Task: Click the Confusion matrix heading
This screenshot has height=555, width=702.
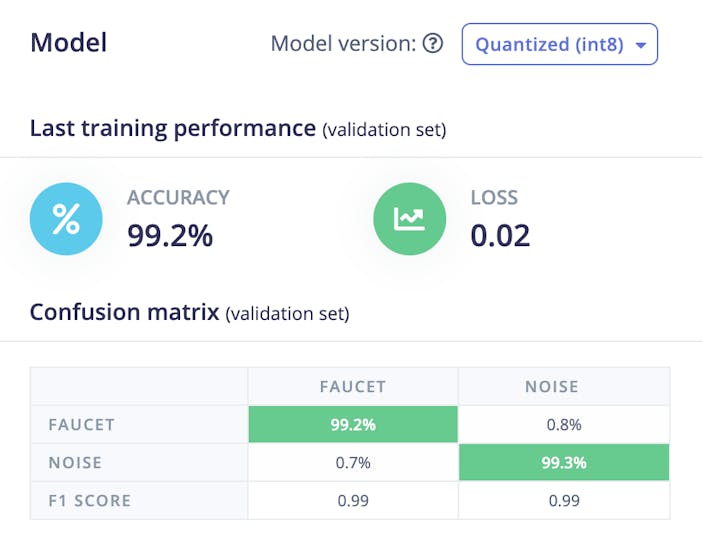Action: pyautogui.click(x=124, y=312)
